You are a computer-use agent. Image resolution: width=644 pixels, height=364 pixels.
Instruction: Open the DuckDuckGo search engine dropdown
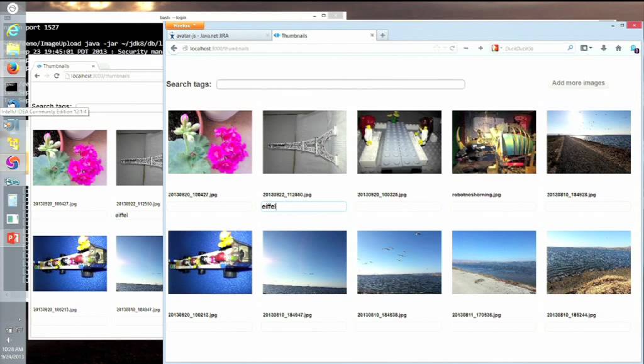(x=496, y=48)
